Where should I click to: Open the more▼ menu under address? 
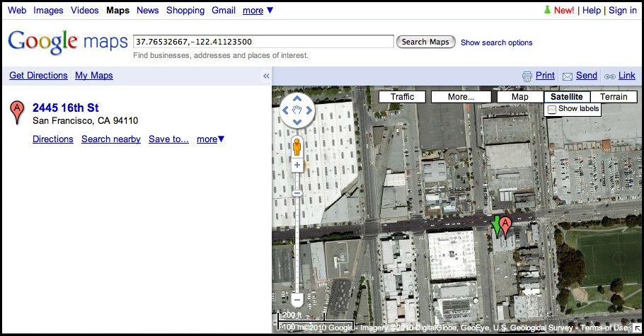coord(210,139)
